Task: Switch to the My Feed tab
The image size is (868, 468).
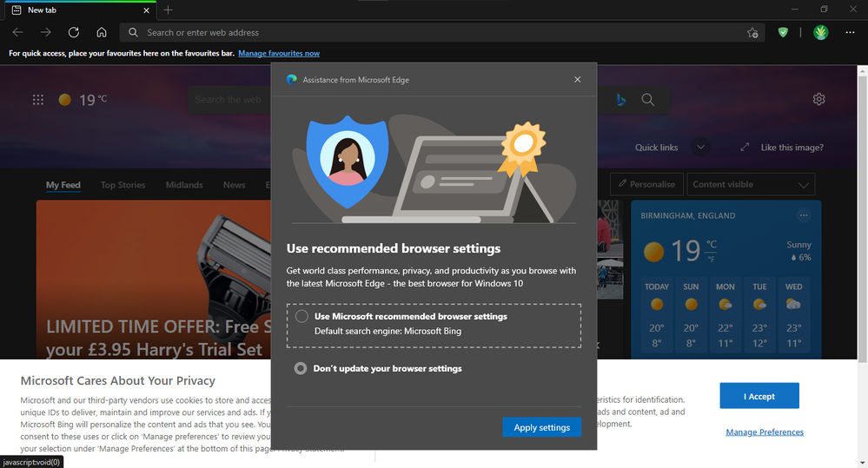Action: tap(63, 185)
